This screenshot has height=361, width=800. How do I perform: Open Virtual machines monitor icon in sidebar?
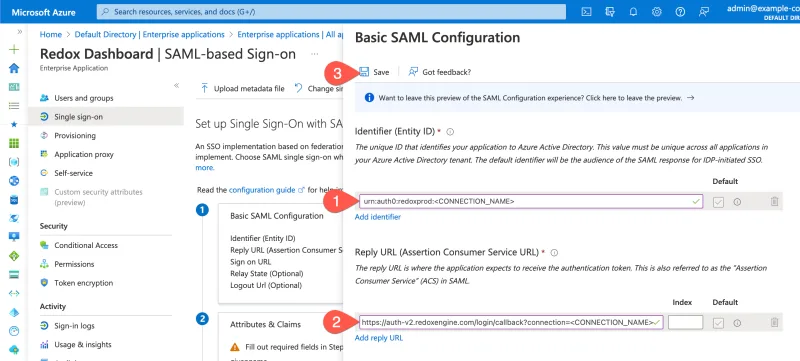[x=14, y=237]
